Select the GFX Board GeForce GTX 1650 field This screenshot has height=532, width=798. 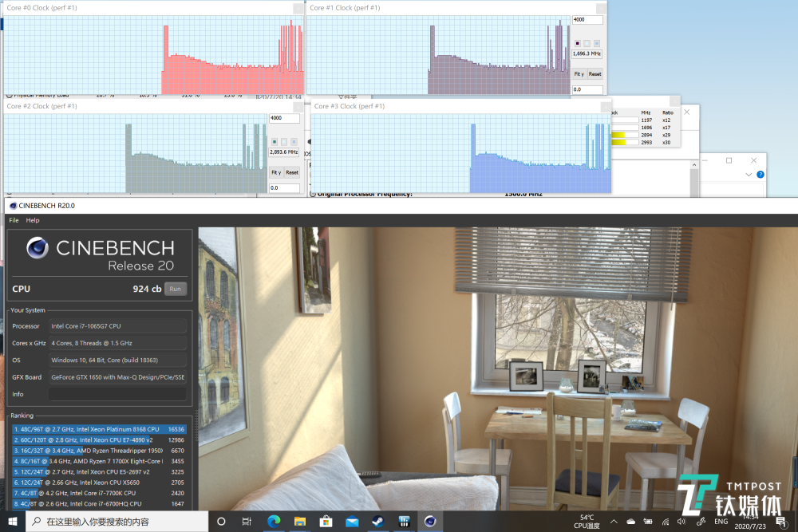tap(117, 377)
